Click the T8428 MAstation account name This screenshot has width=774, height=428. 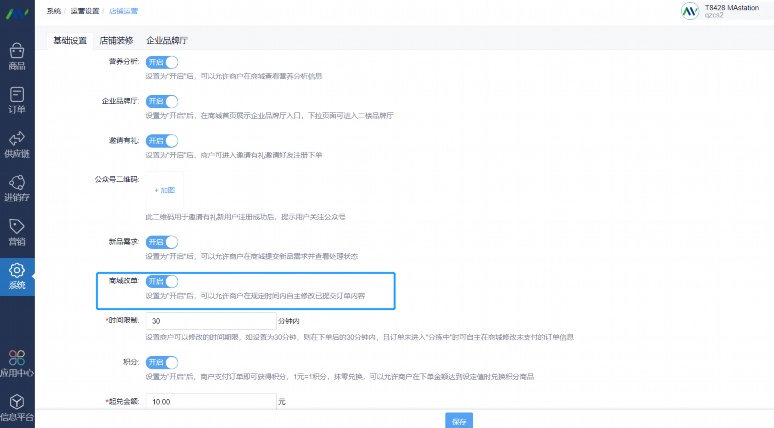click(732, 7)
